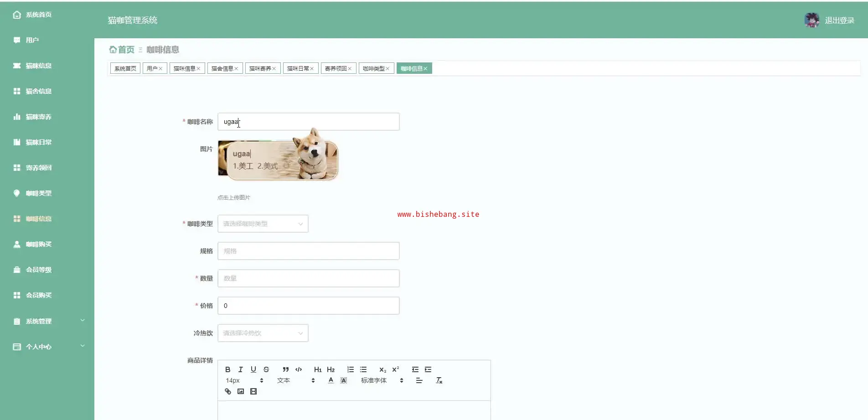Screen dimensions: 868x420
Task: Insert an image in the editor
Action: [241, 391]
